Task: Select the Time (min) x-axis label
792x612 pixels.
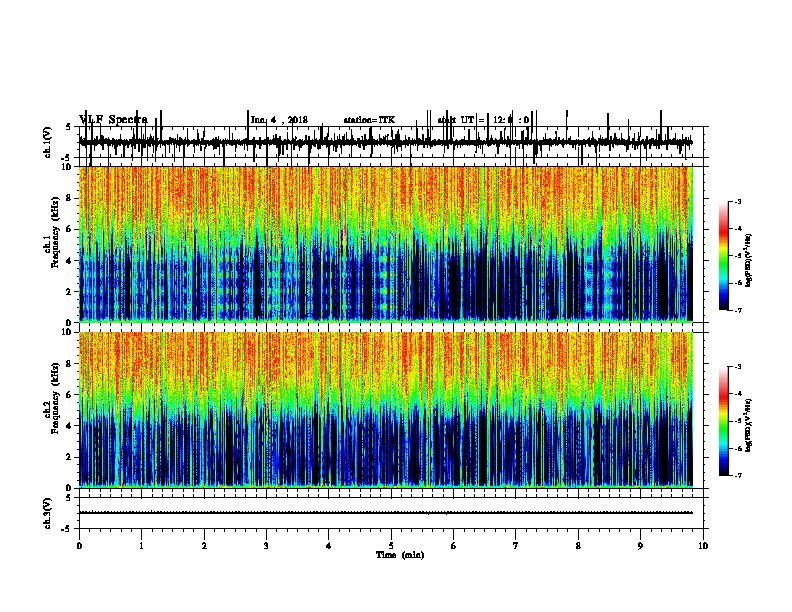Action: [x=400, y=555]
